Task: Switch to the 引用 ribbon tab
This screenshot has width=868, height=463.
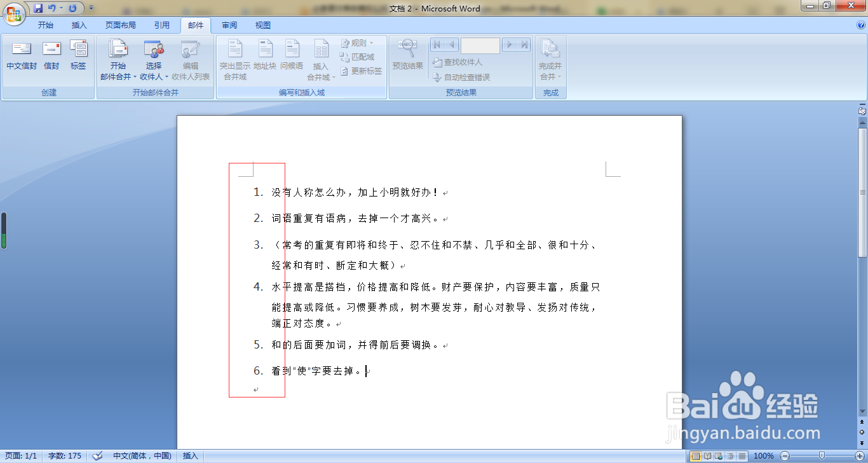Action: 162,25
